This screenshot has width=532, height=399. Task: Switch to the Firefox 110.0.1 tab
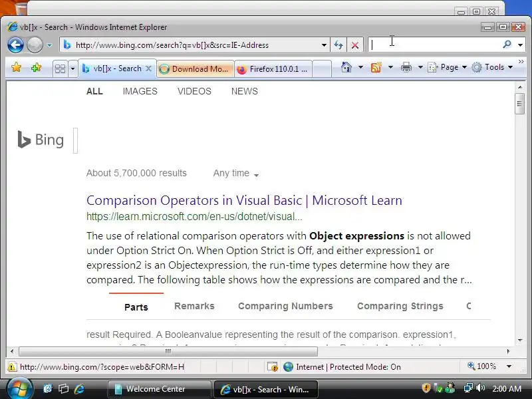(x=273, y=69)
